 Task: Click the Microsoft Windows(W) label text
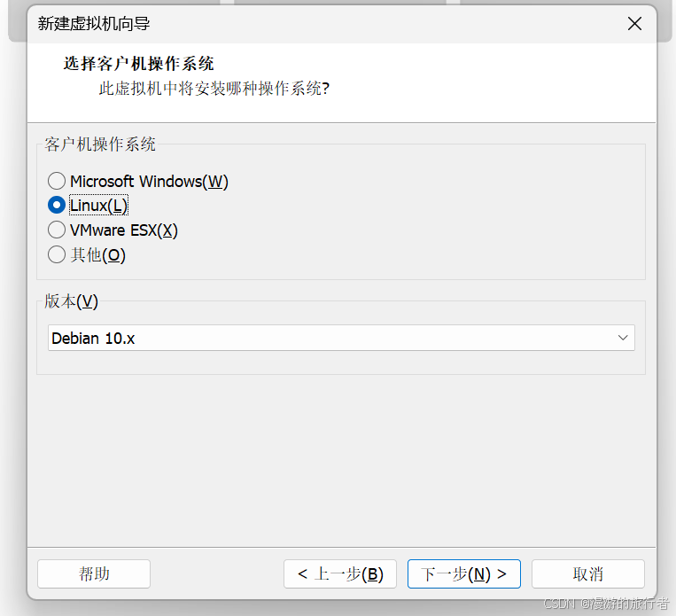[x=149, y=182]
